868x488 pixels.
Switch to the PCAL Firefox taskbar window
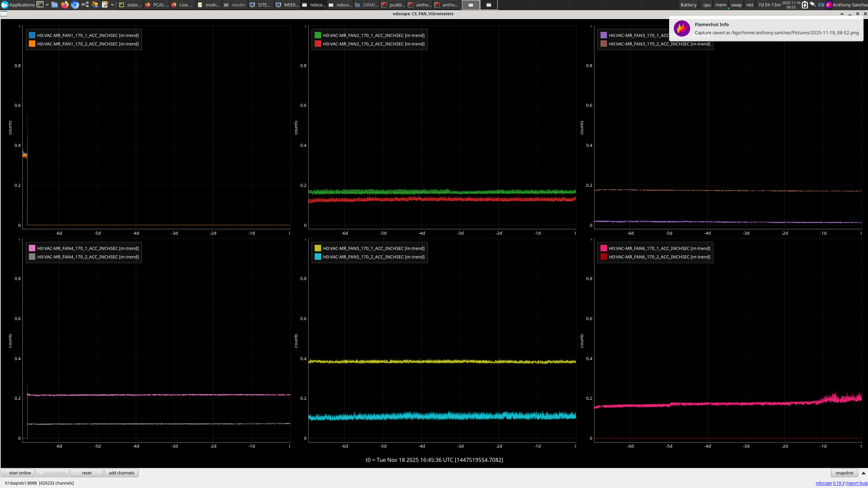156,5
